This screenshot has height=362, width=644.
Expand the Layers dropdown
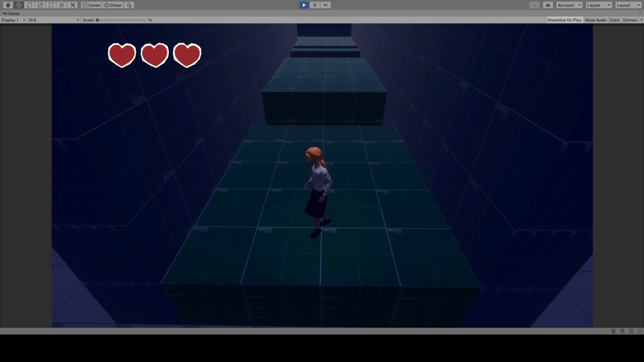click(x=599, y=5)
